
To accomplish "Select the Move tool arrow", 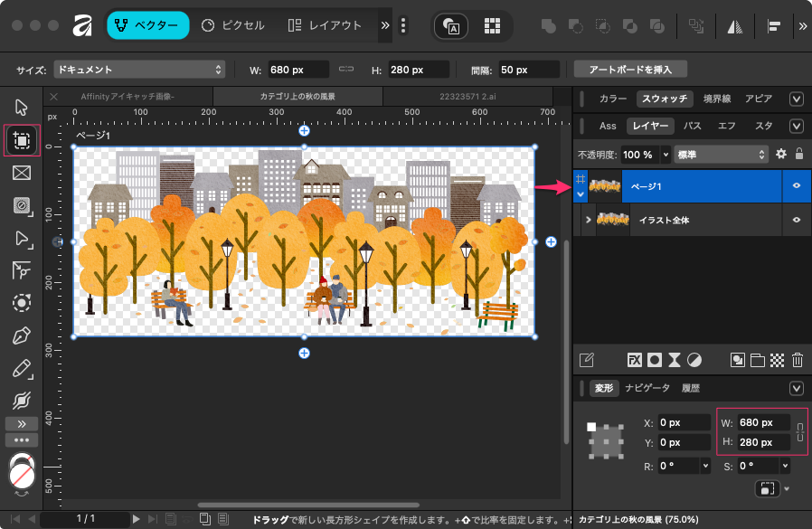I will coord(23,108).
